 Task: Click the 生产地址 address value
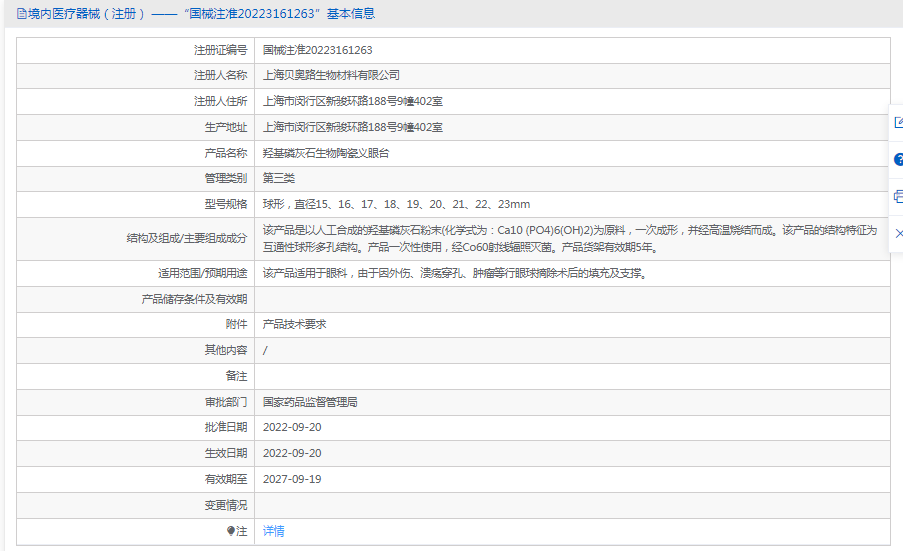(x=352, y=127)
